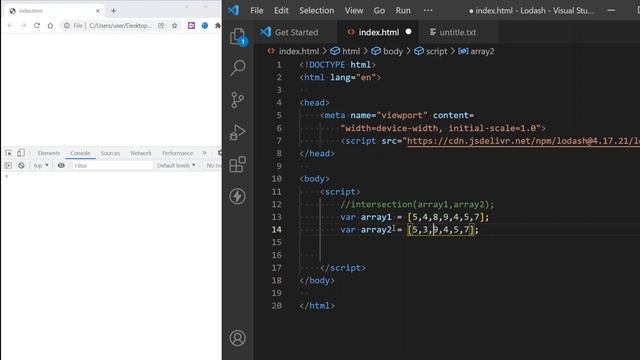The height and width of the screenshot is (360, 640).
Task: Open the DevTools settings gear
Action: (x=220, y=153)
